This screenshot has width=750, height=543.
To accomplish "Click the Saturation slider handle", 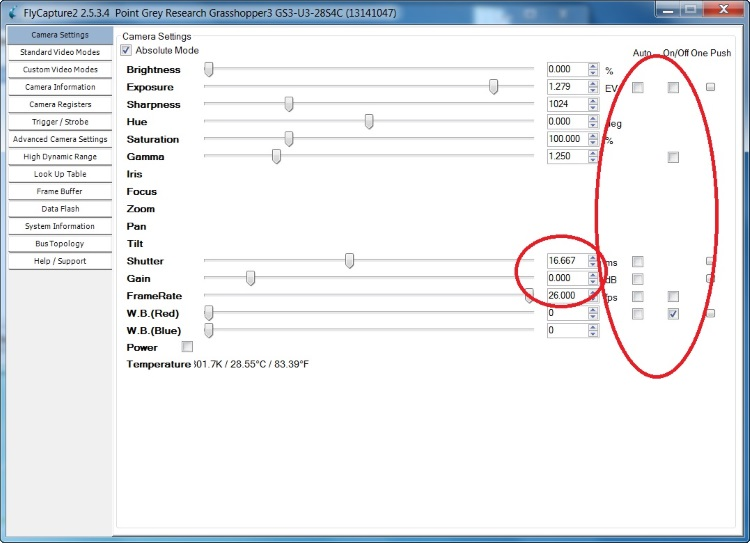I will point(288,139).
